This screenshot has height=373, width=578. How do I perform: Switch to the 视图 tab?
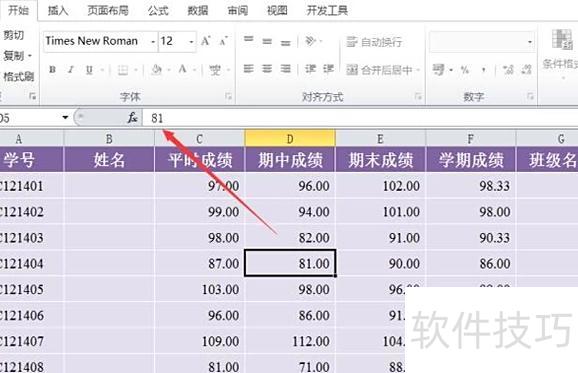(277, 10)
